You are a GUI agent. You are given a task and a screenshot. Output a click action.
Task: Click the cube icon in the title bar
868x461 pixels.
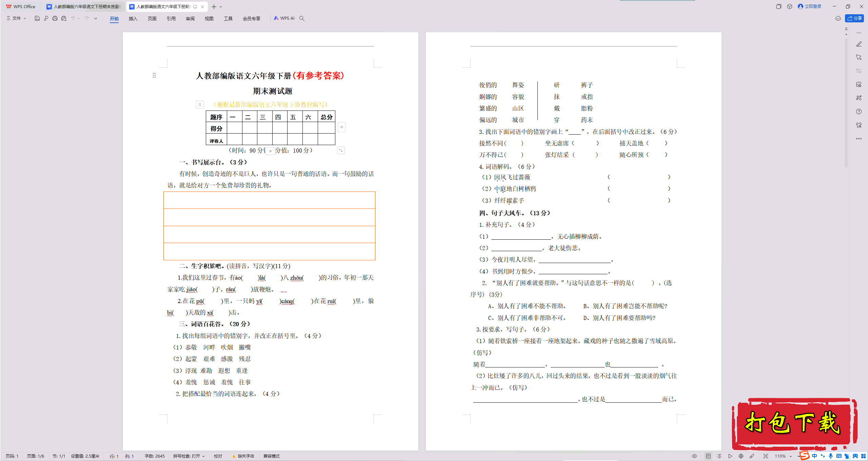[790, 6]
